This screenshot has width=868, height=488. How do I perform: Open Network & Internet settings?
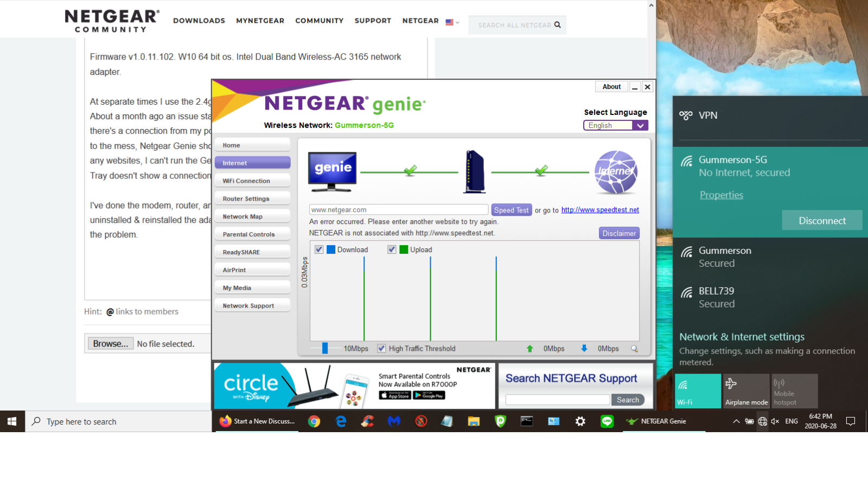point(742,337)
